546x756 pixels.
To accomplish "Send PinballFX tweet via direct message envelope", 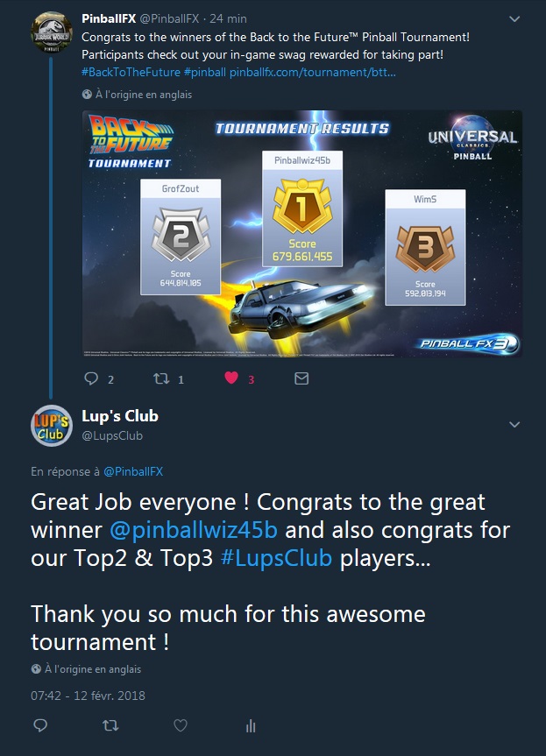I will coord(301,378).
